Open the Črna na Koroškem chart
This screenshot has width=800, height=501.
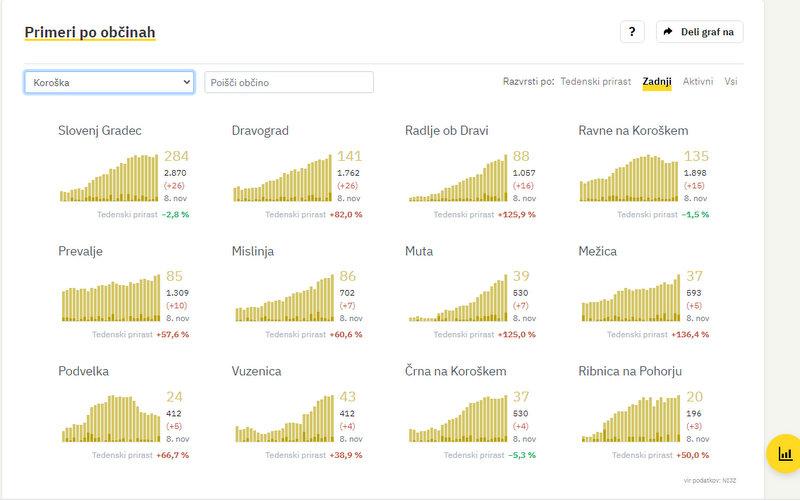456,418
